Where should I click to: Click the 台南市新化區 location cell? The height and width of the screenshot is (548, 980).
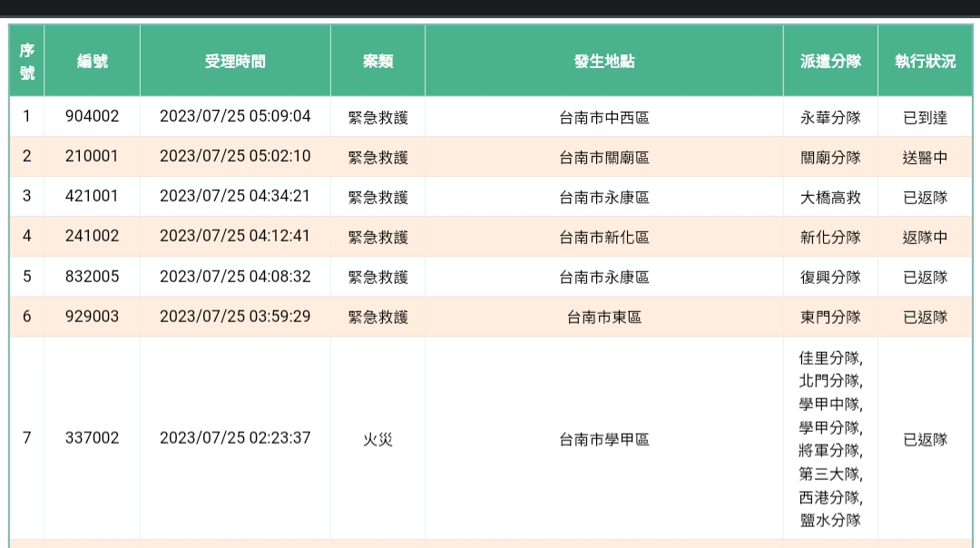pos(604,237)
